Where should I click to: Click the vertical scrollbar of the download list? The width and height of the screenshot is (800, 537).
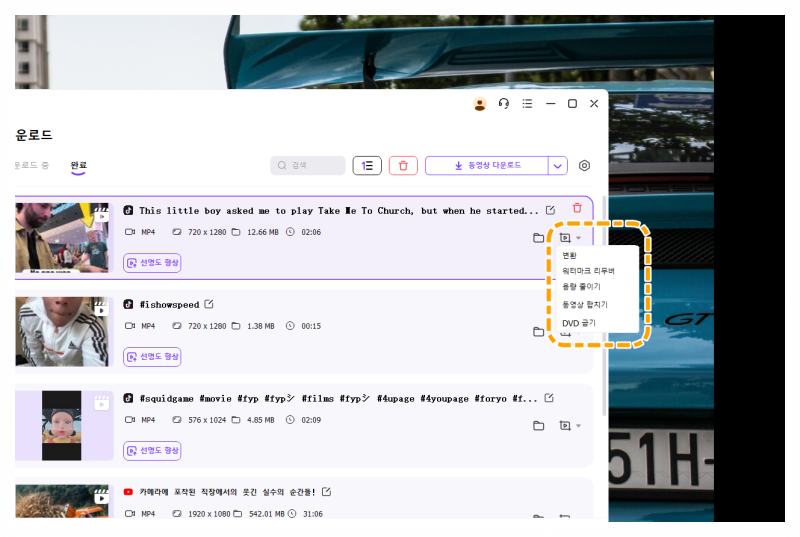click(x=604, y=306)
